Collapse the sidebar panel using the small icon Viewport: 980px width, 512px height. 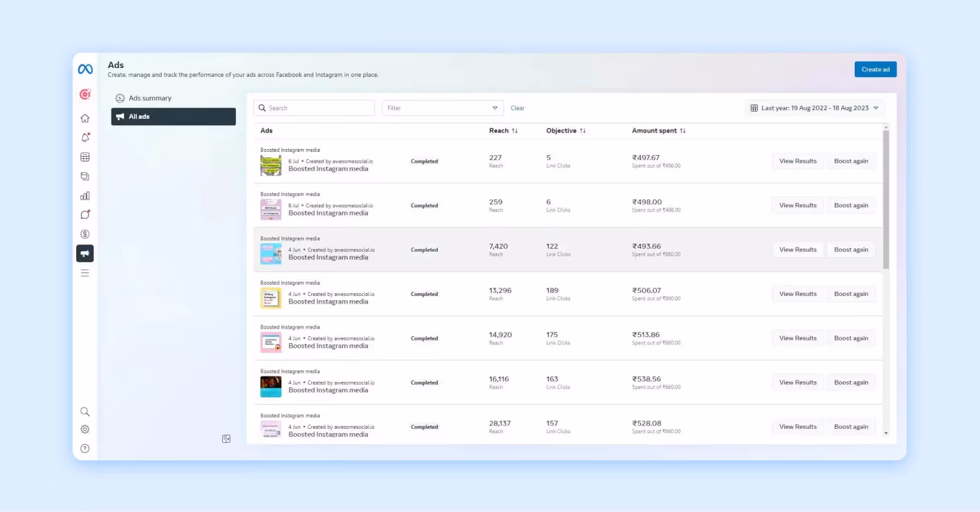tap(226, 439)
